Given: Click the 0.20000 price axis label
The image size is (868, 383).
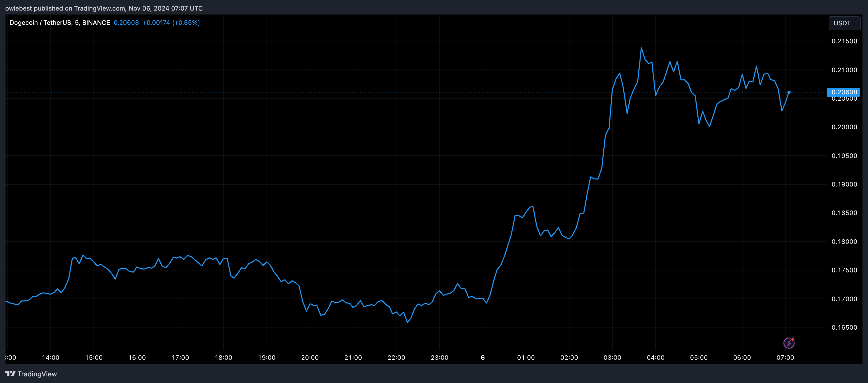Looking at the screenshot, I should 844,127.
